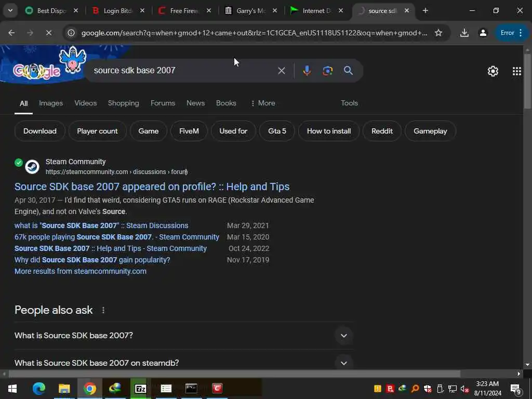Launch Microsoft Edge from taskbar
This screenshot has height=399, width=532.
click(38, 389)
